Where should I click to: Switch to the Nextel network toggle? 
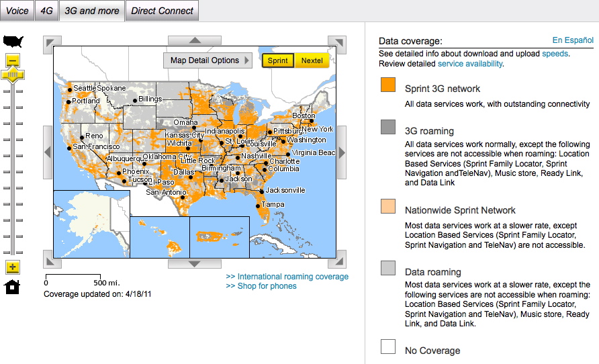point(312,60)
